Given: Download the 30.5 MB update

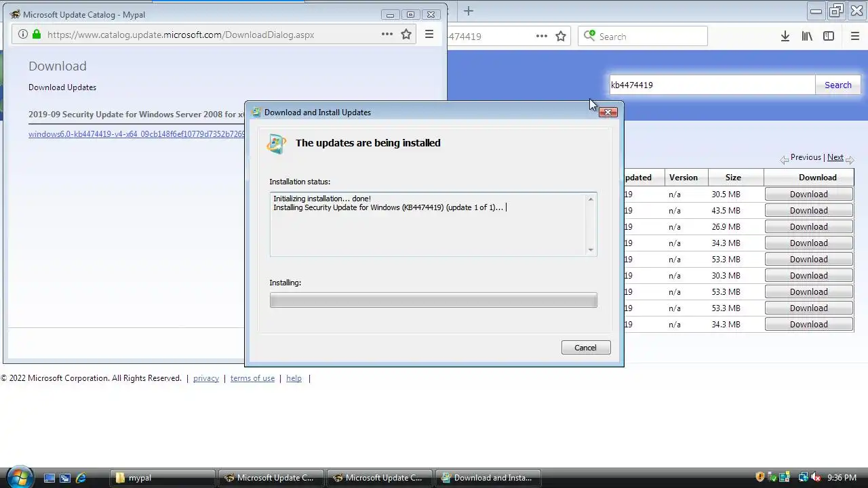Looking at the screenshot, I should (x=808, y=194).
